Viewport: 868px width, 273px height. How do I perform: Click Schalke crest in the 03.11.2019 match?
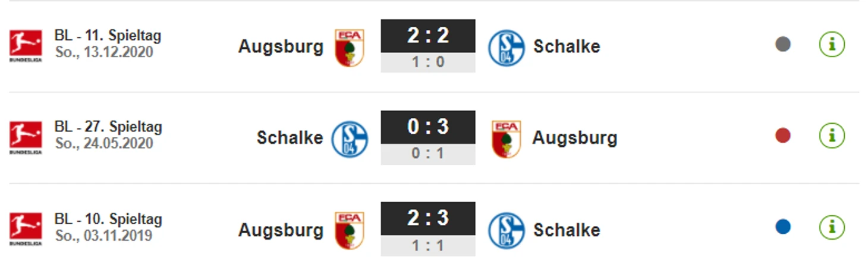pos(506,230)
